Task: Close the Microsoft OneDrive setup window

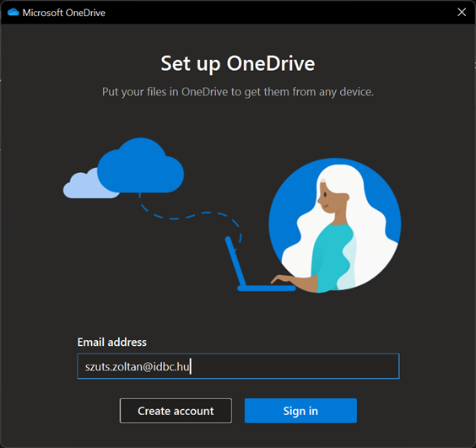Action: coord(462,12)
